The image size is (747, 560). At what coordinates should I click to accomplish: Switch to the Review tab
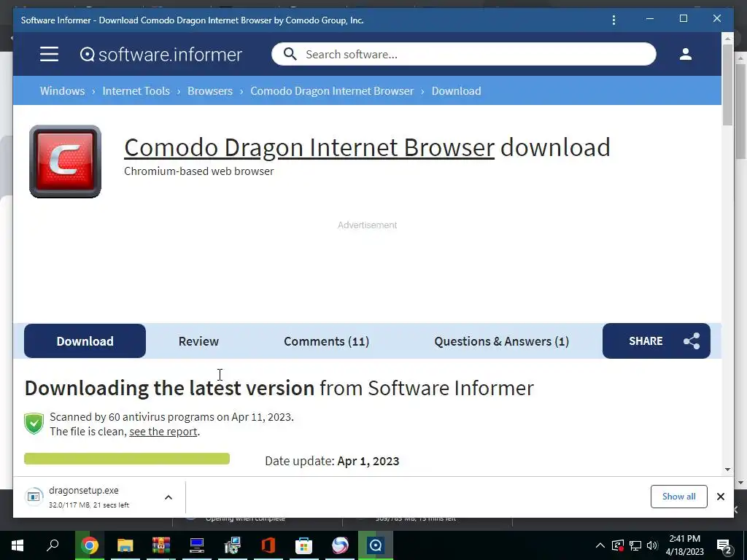click(198, 341)
